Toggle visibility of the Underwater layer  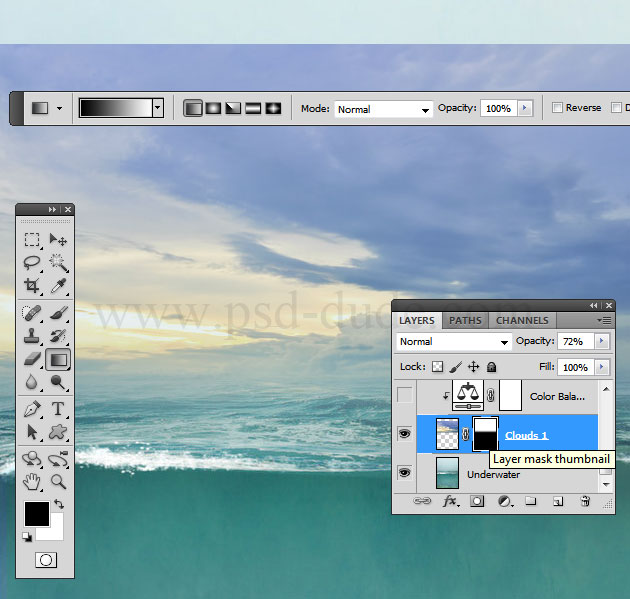pos(405,473)
